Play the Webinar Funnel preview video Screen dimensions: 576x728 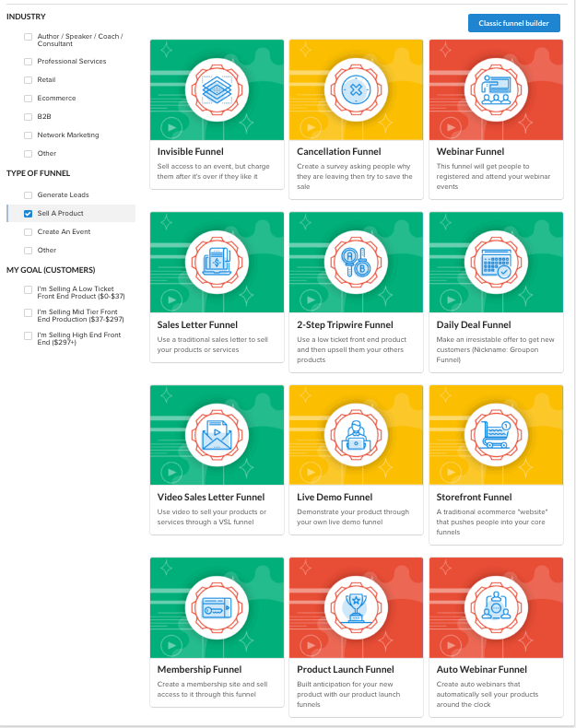point(451,127)
